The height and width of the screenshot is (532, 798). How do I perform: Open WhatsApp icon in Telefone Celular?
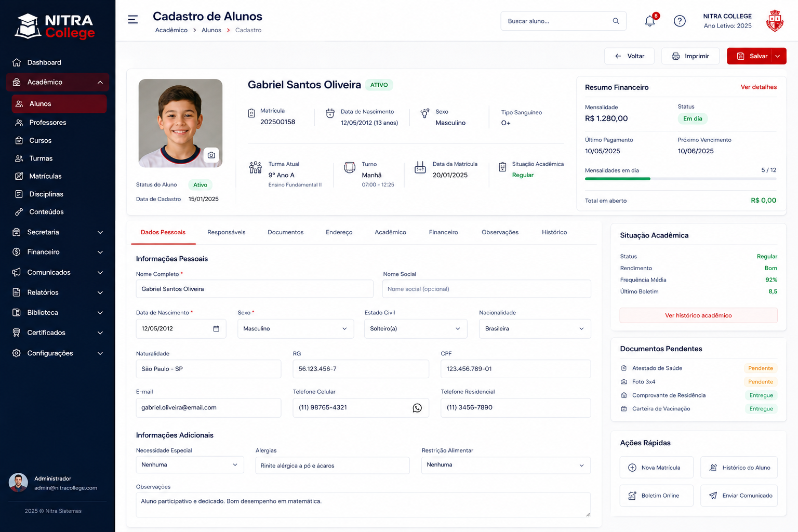coord(417,408)
